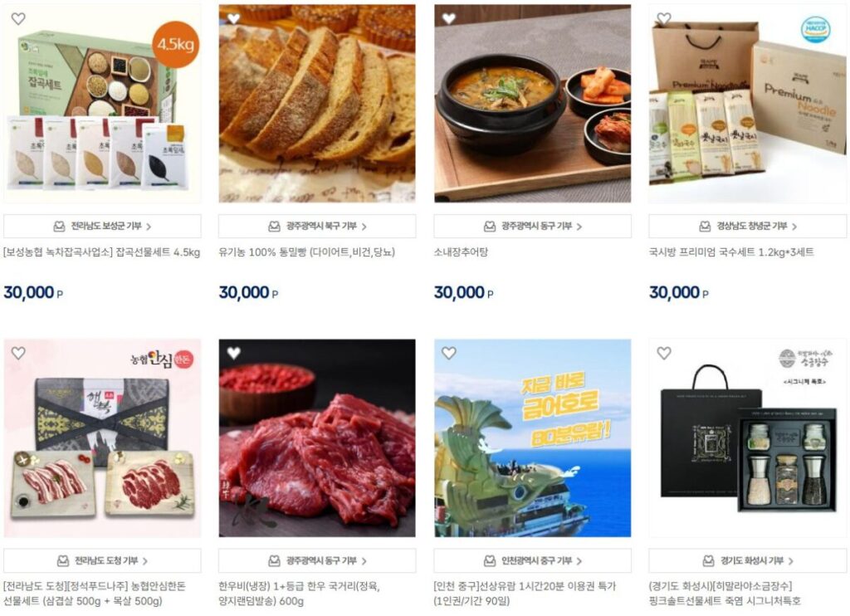The width and height of the screenshot is (850, 616).
Task: View the Premium Noodle gift set image
Action: (x=748, y=104)
